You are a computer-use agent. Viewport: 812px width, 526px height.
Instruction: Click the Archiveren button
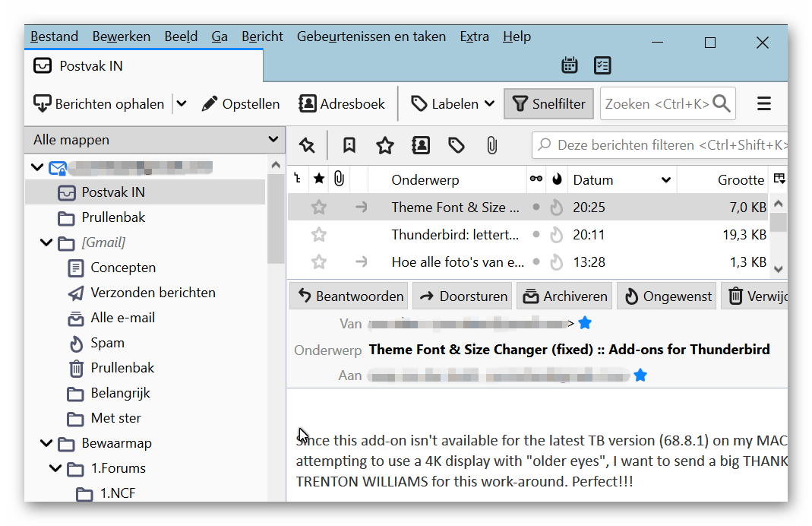click(564, 296)
